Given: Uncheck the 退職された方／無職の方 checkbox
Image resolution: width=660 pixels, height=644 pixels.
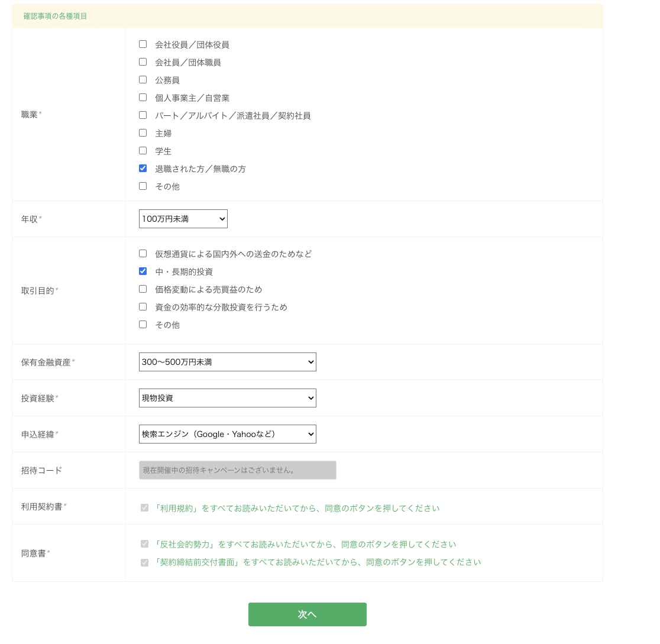Looking at the screenshot, I should click(143, 168).
